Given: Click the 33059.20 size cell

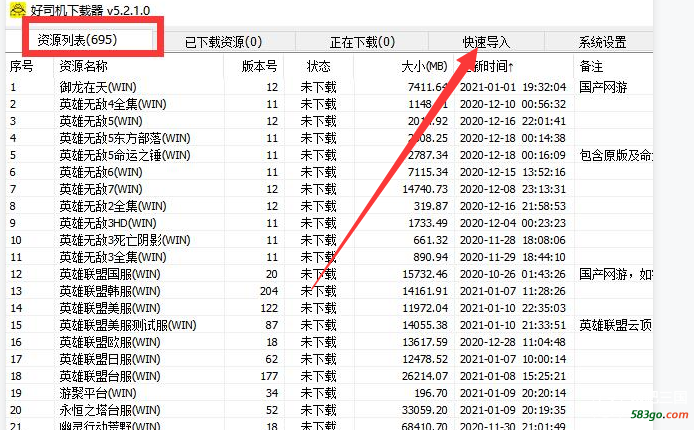Looking at the screenshot, I should click(x=425, y=410).
